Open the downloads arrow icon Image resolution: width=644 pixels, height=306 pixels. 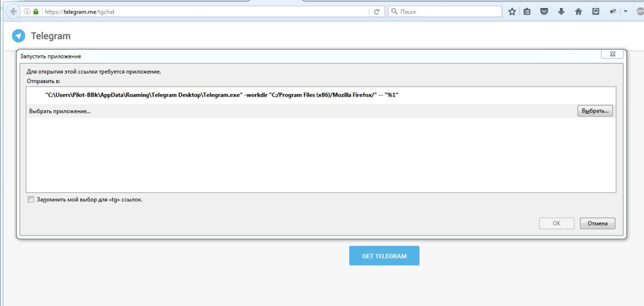point(561,12)
